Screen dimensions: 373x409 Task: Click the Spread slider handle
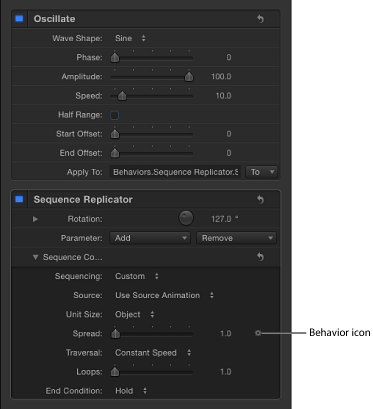[115, 333]
